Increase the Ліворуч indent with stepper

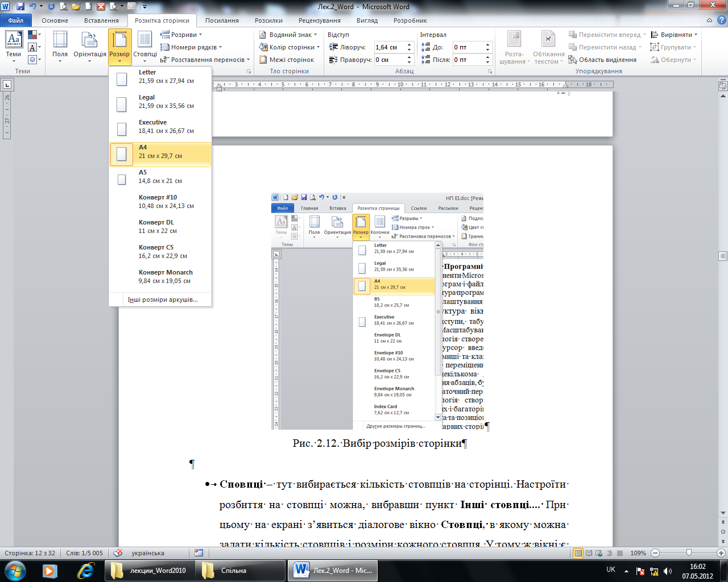tap(409, 44)
